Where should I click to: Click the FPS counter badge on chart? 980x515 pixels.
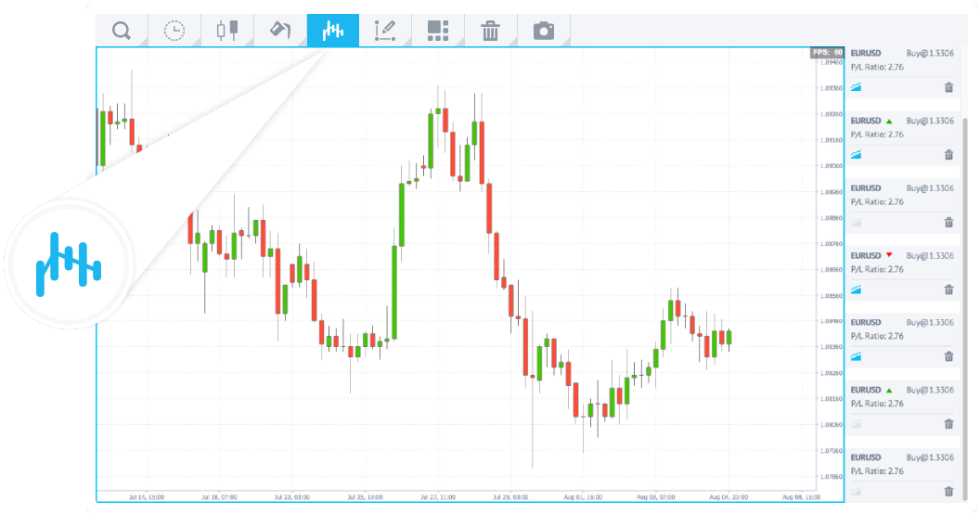[x=828, y=53]
